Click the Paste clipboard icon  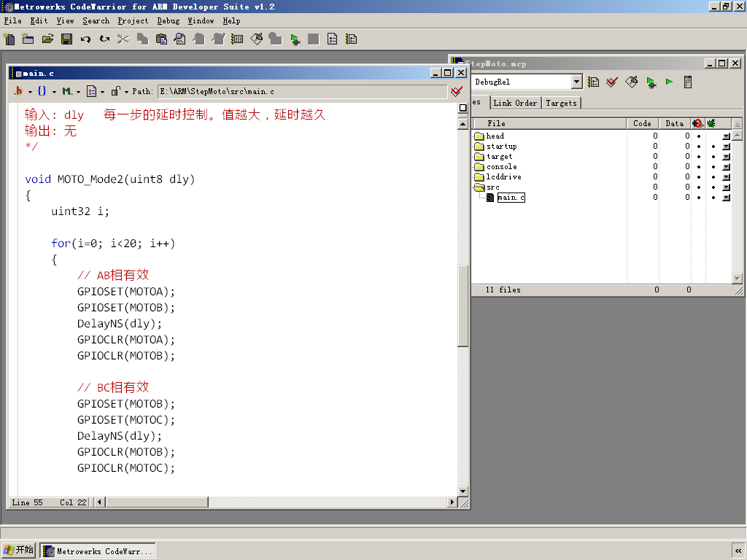pos(161,39)
